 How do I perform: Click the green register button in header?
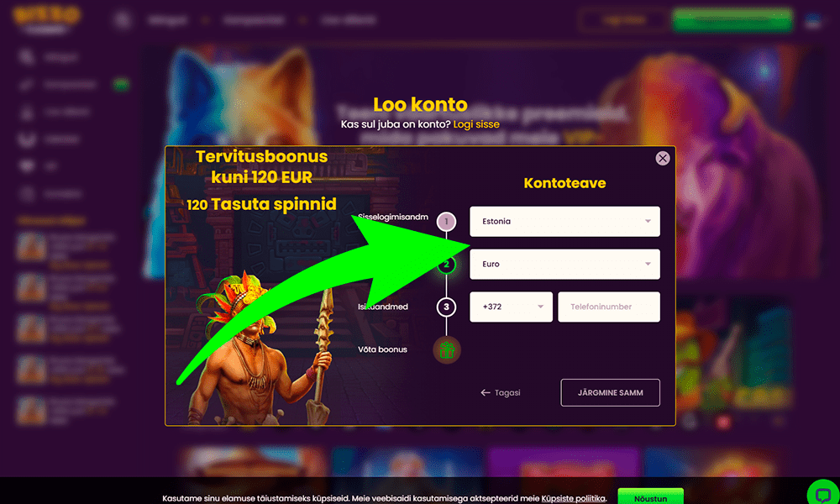click(732, 20)
